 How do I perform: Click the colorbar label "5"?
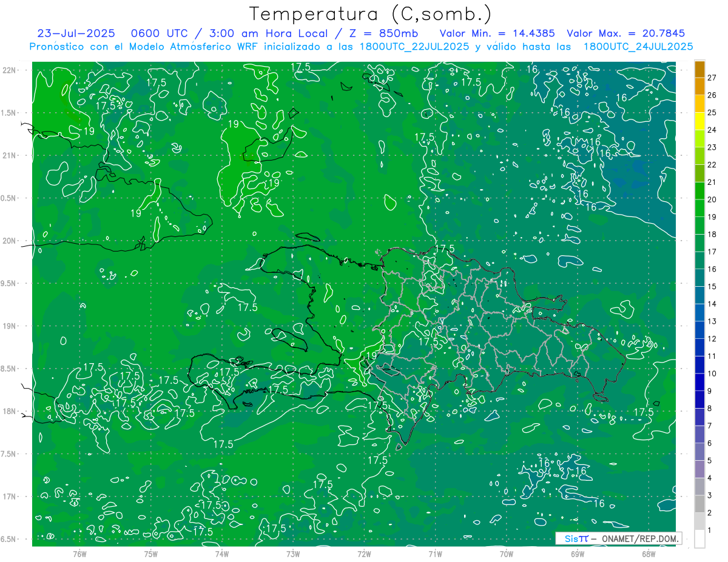point(710,460)
